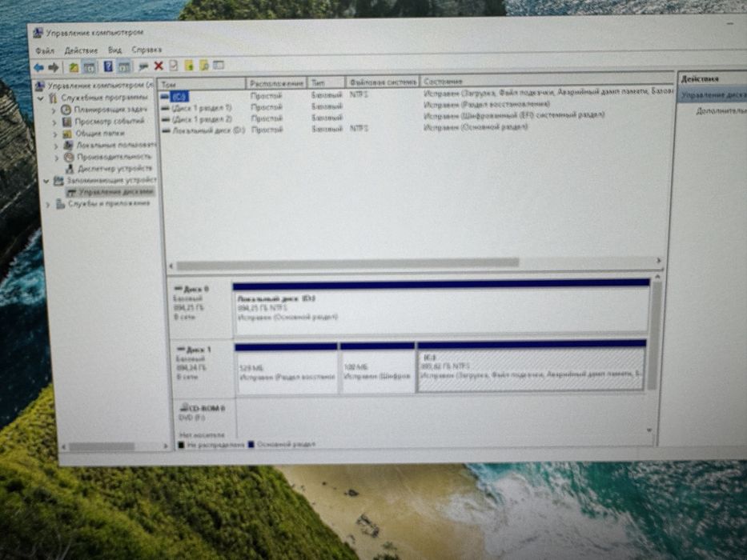Click the yellow Open folder icon
Screen dimensions: 747x560
click(x=189, y=66)
